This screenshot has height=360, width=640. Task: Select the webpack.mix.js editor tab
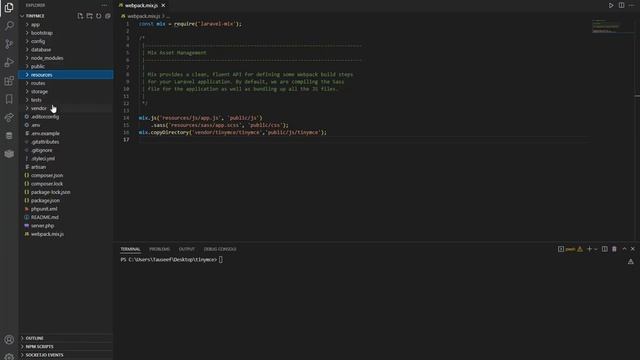tap(141, 5)
